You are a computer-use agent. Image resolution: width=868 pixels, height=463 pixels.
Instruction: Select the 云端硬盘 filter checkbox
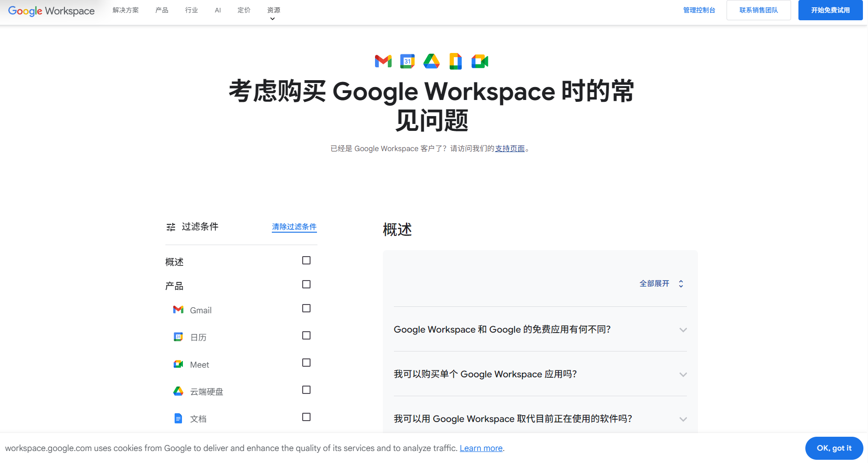[x=306, y=390]
